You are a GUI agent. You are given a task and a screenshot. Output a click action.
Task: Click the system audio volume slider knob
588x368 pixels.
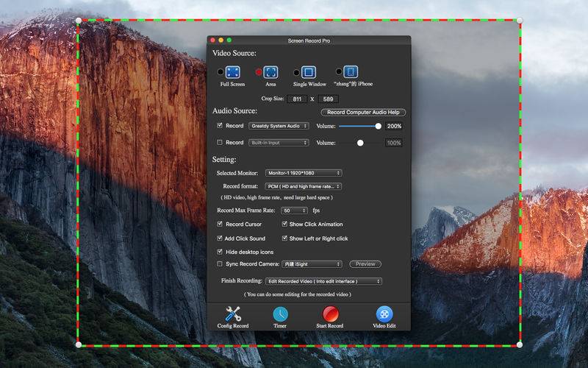pyautogui.click(x=378, y=126)
